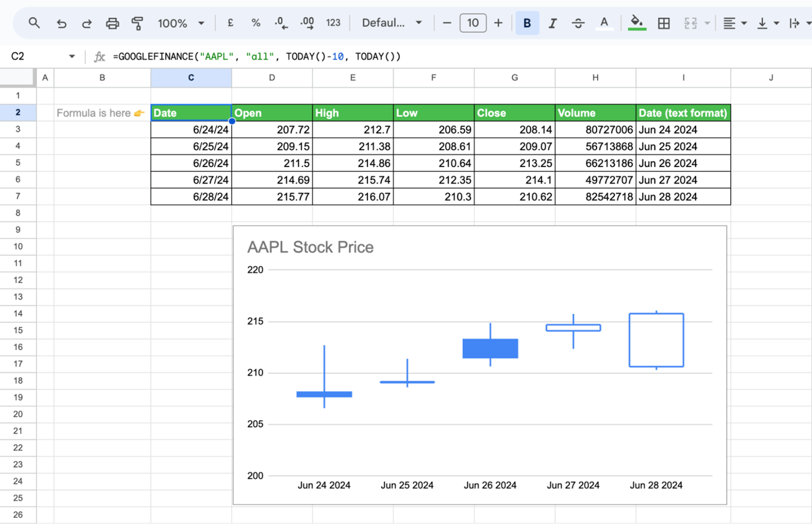Format as currency with the £ icon

(230, 23)
